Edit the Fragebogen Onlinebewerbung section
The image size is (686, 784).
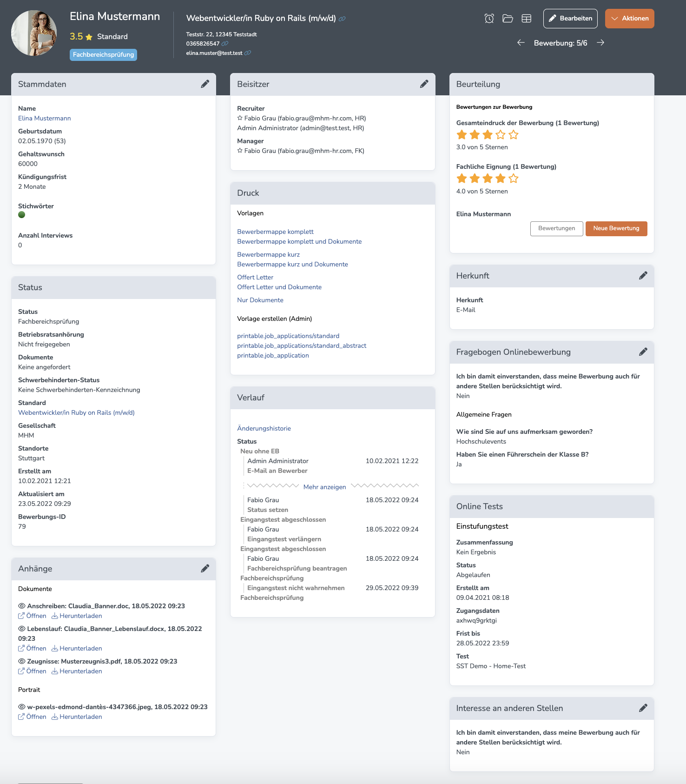pos(643,352)
